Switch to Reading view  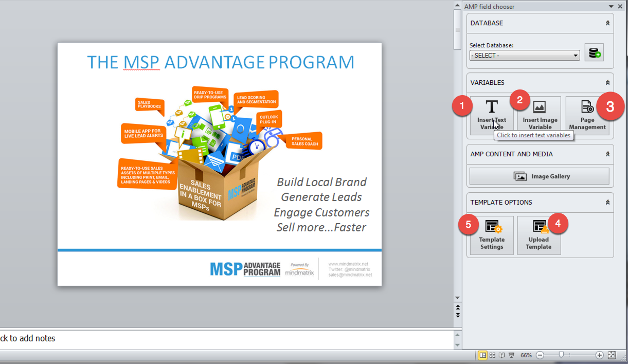tap(501, 355)
